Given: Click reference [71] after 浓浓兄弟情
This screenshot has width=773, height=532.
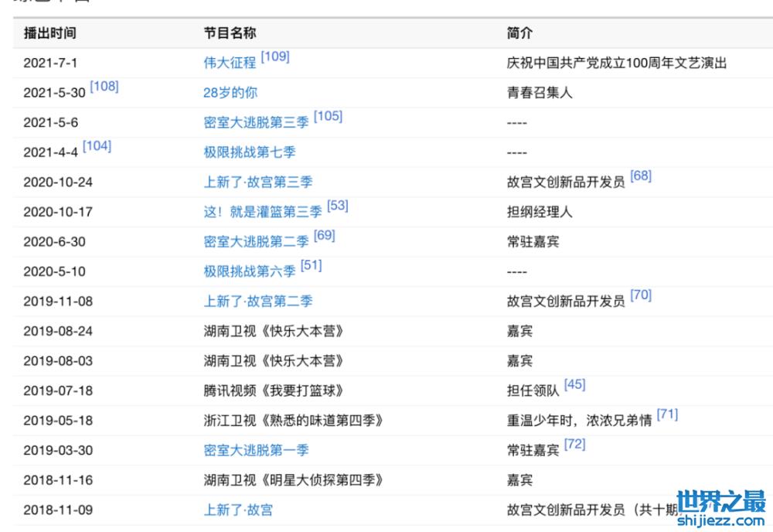Looking at the screenshot, I should [x=667, y=414].
